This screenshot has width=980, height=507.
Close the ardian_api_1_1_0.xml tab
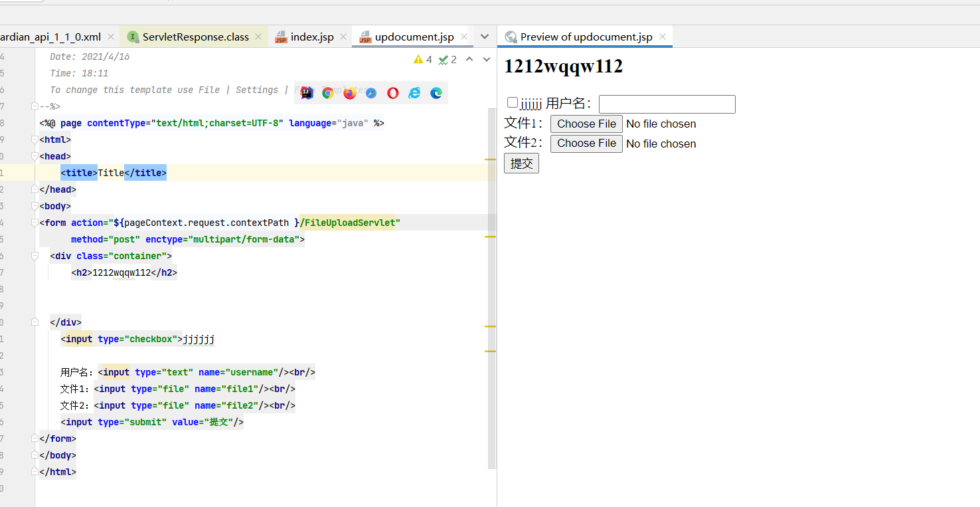click(111, 37)
